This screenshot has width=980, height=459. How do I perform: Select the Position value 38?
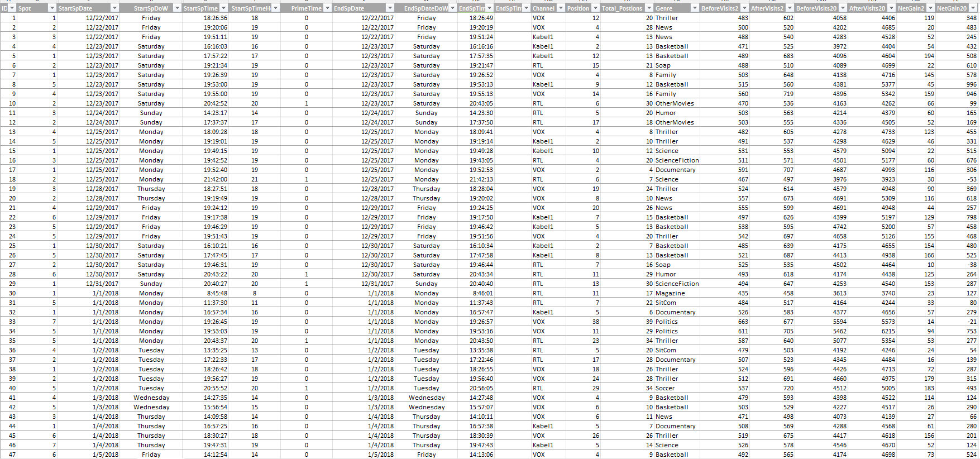[x=583, y=322]
